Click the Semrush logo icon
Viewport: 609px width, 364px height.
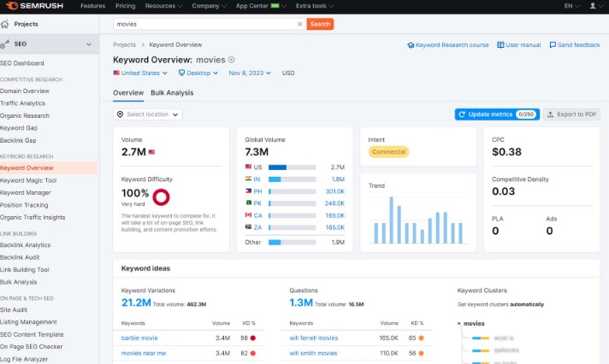coord(12,5)
